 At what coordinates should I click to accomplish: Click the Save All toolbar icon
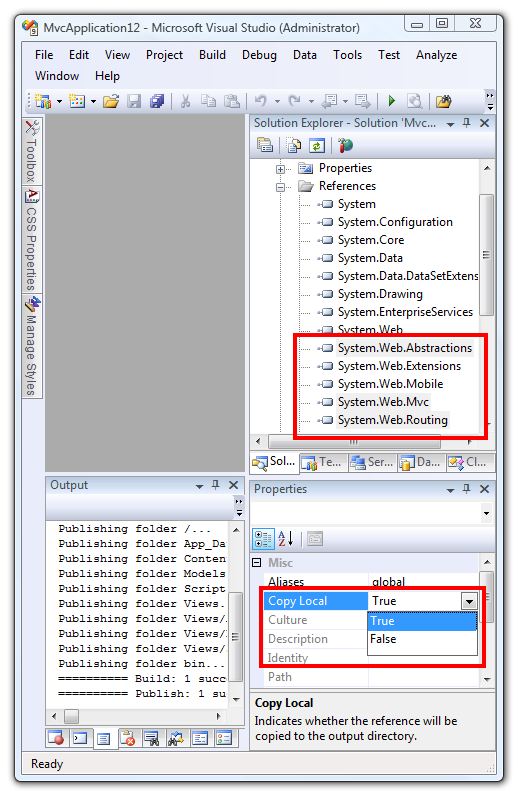click(157, 101)
